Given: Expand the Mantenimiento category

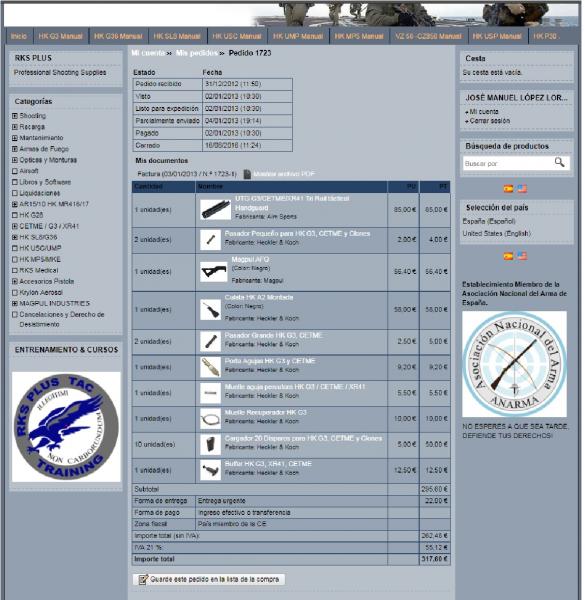Looking at the screenshot, I should [x=15, y=138].
